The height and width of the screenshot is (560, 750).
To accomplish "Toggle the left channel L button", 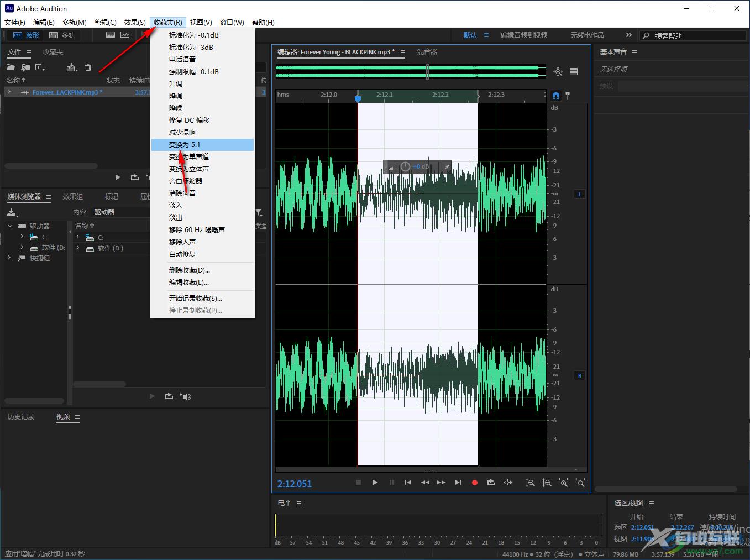I will pyautogui.click(x=579, y=194).
